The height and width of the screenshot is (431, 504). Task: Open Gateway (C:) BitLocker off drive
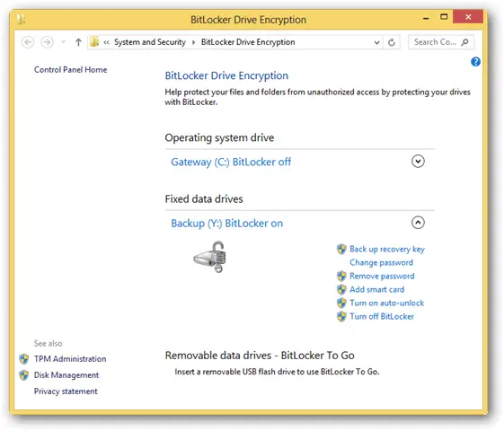(231, 162)
